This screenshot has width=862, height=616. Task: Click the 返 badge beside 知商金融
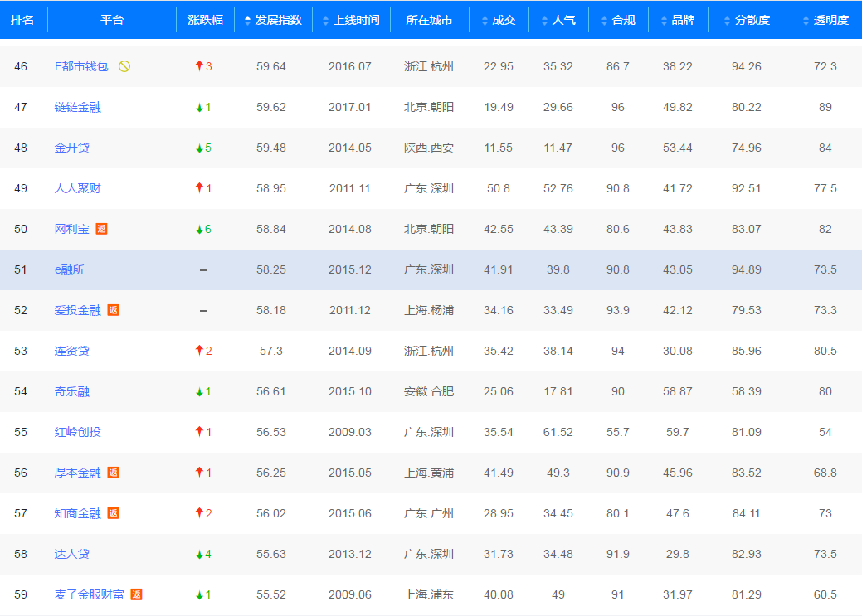click(113, 513)
